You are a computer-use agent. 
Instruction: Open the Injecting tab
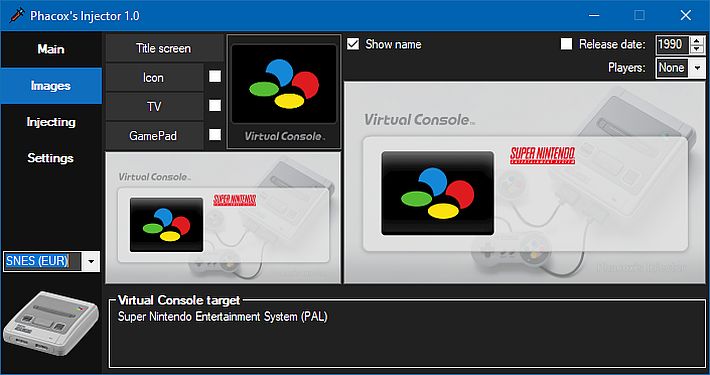(51, 122)
